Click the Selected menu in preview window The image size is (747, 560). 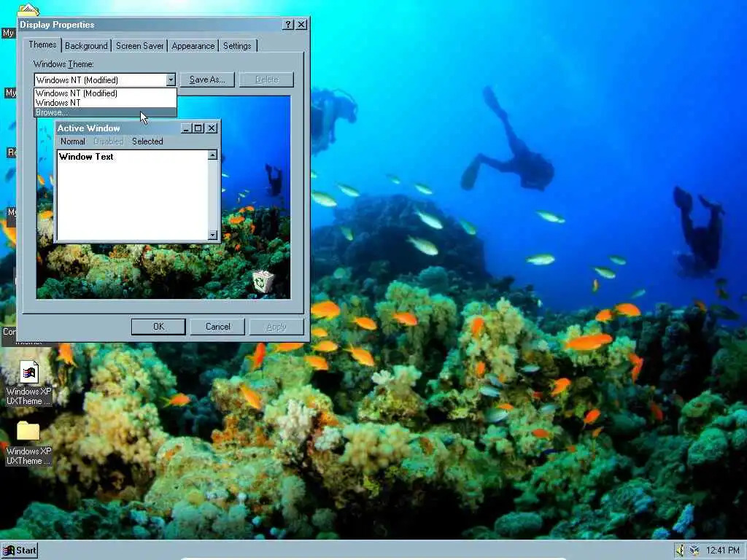click(147, 141)
